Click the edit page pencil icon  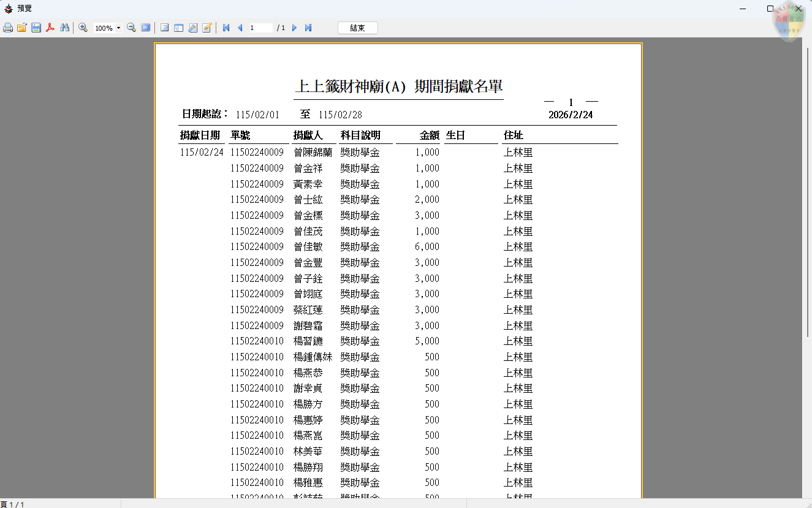[x=207, y=28]
